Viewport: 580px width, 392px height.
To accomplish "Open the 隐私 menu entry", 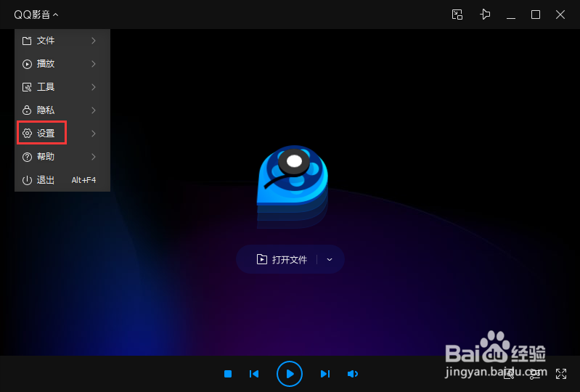I will (62, 110).
